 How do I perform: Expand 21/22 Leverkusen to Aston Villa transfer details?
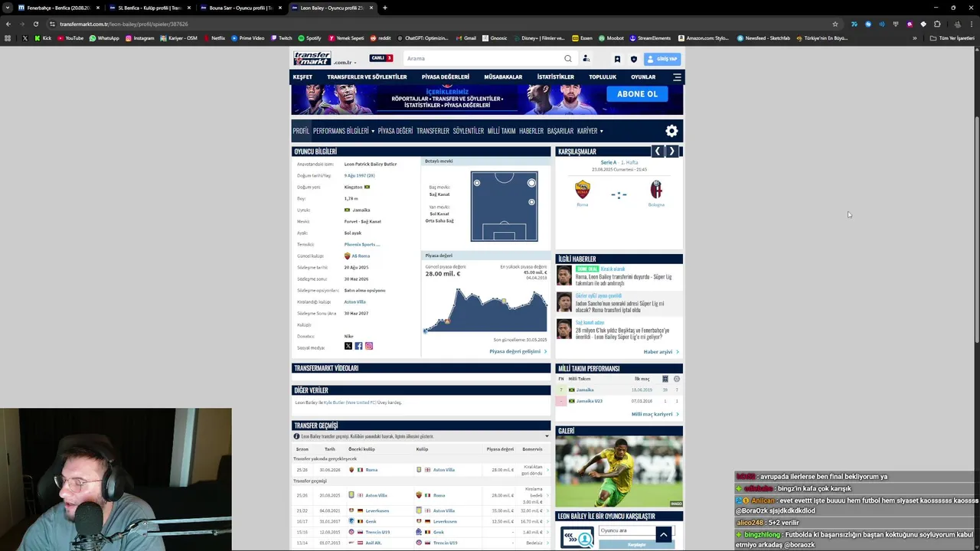tap(547, 510)
